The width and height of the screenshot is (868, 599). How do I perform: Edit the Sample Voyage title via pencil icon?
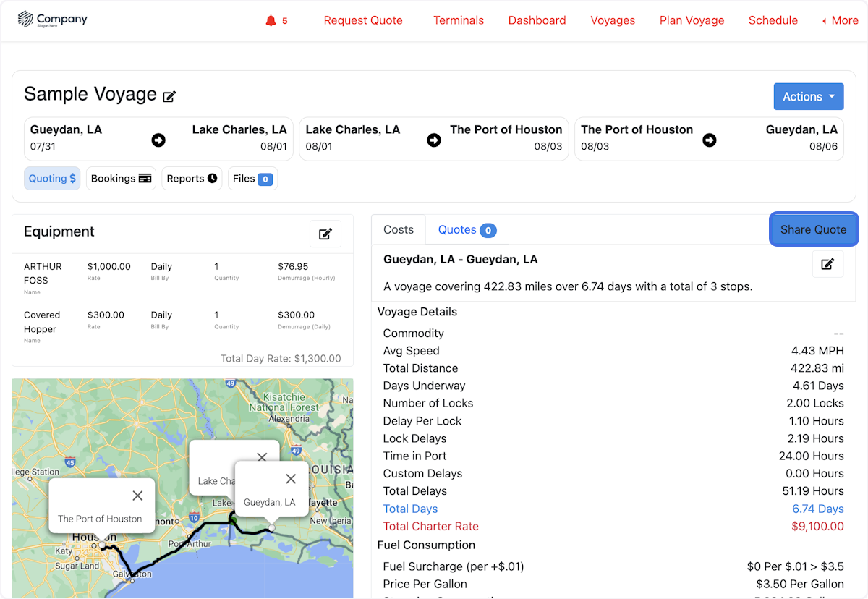point(169,96)
